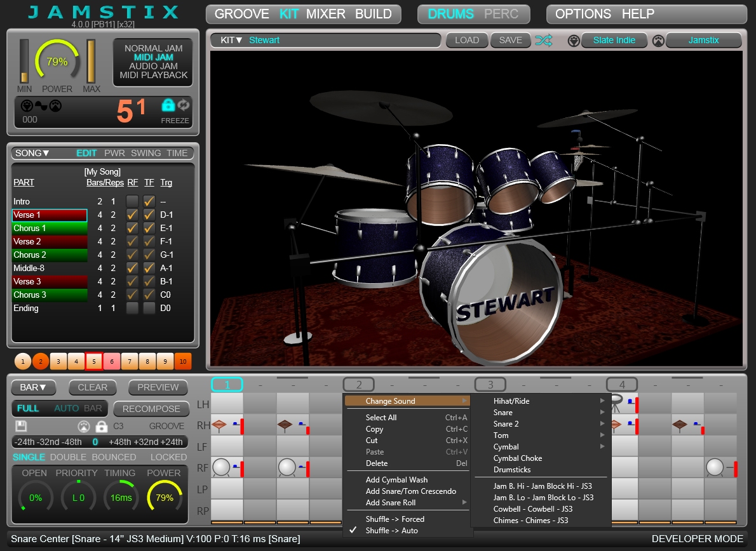
Task: Adjust the yellow POWER knob in the top-left panel
Action: point(57,62)
